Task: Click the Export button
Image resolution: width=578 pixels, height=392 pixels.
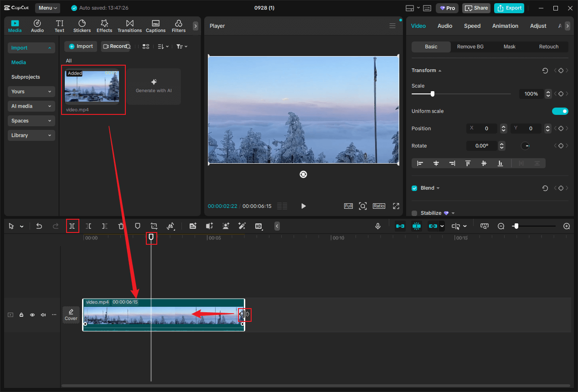Action: coord(509,8)
